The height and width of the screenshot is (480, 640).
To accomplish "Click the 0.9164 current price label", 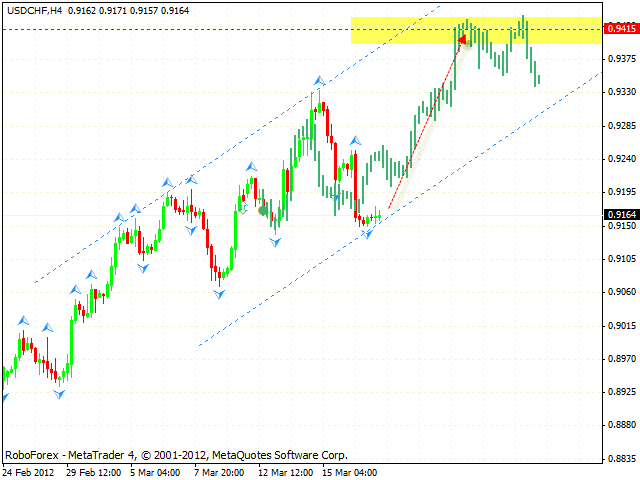I will point(620,214).
